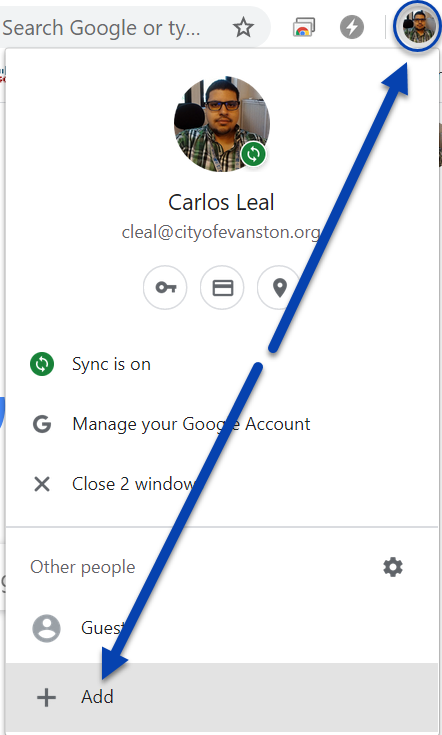This screenshot has width=442, height=735.
Task: Select Manage your Google Account
Action: pos(222,424)
